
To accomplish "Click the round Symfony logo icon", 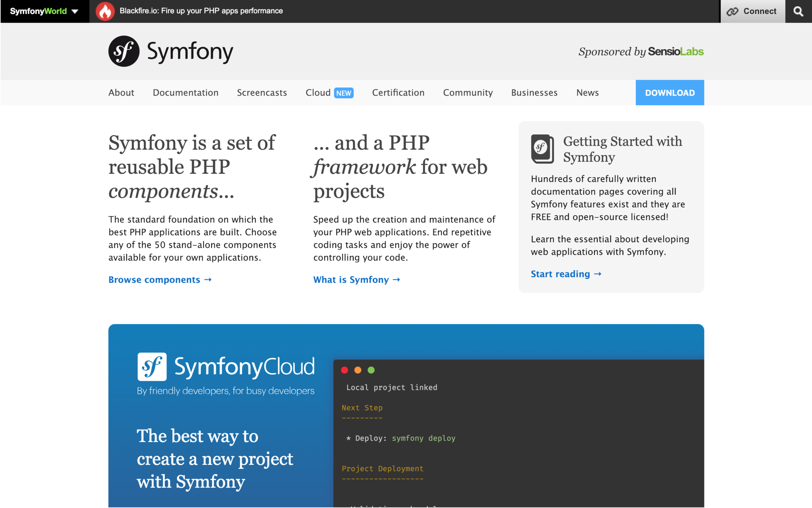I will (x=124, y=51).
